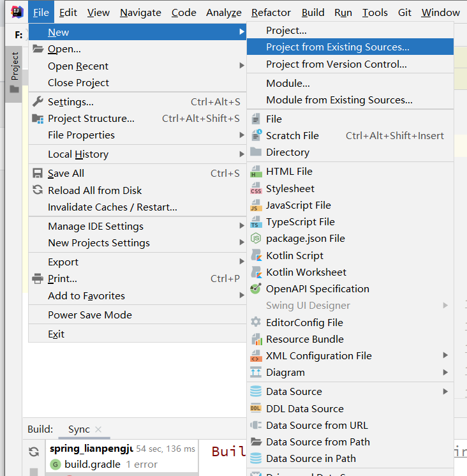The image size is (467, 476).
Task: Open the Window menu
Action: pos(440,13)
